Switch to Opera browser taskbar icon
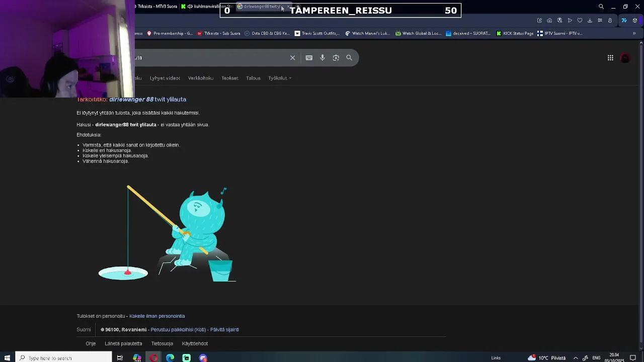The image size is (644, 362). click(x=153, y=358)
